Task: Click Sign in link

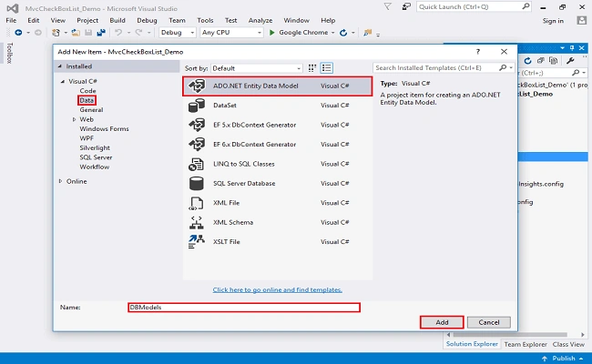Action: pyautogui.click(x=553, y=21)
